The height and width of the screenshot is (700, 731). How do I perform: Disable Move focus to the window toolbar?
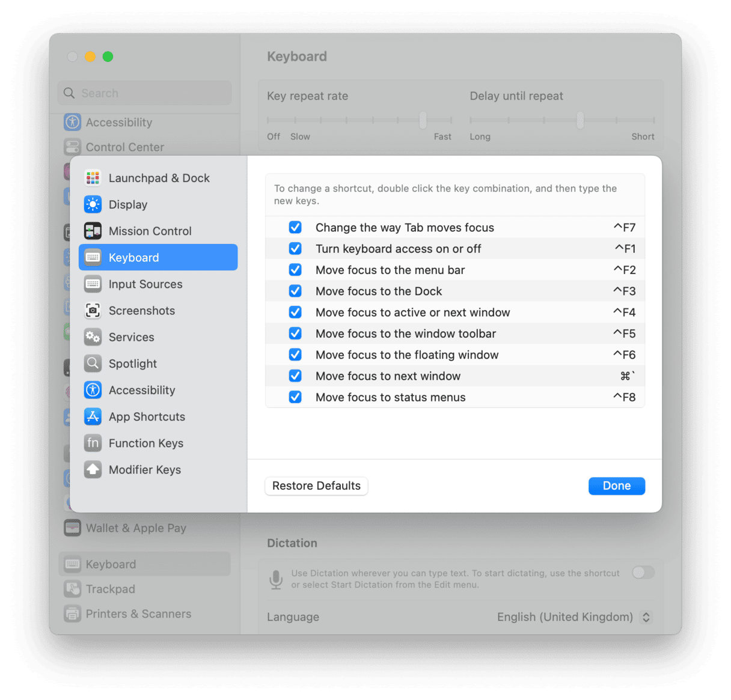tap(295, 333)
